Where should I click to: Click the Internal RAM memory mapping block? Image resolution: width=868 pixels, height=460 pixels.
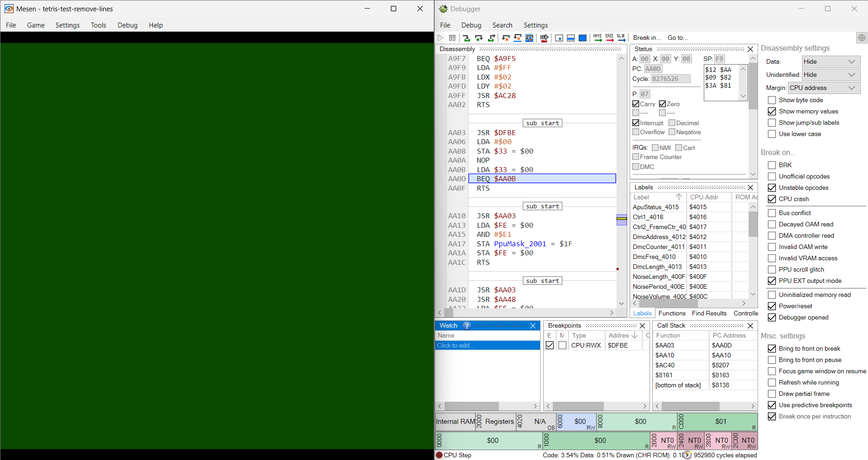tap(455, 422)
